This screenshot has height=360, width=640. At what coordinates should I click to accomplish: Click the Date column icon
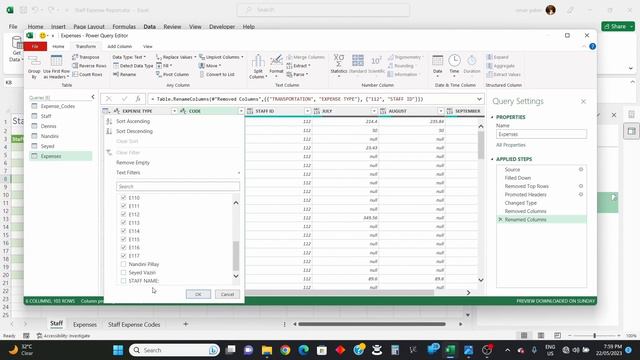(x=438, y=61)
